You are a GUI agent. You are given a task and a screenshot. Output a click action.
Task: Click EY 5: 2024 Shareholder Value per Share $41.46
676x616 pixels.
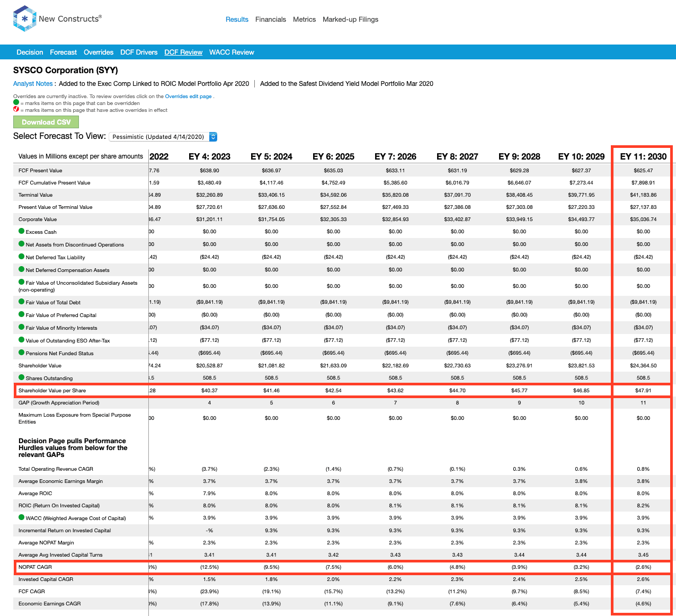coord(271,390)
